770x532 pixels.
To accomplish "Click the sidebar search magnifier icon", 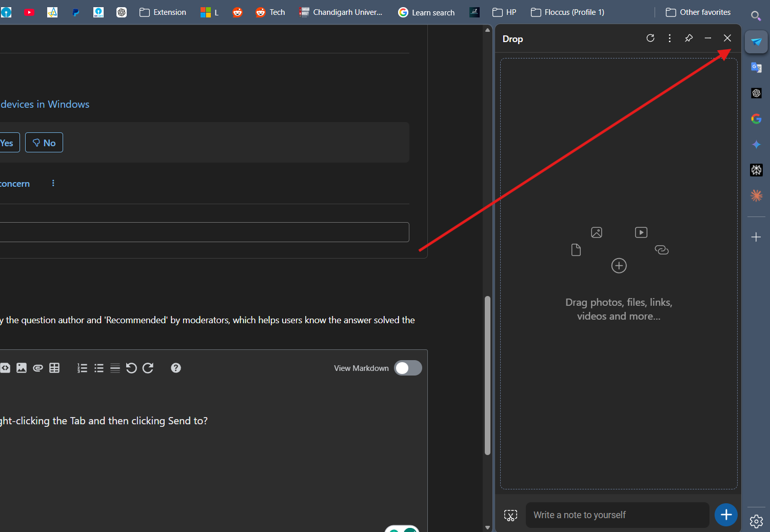I will [756, 16].
